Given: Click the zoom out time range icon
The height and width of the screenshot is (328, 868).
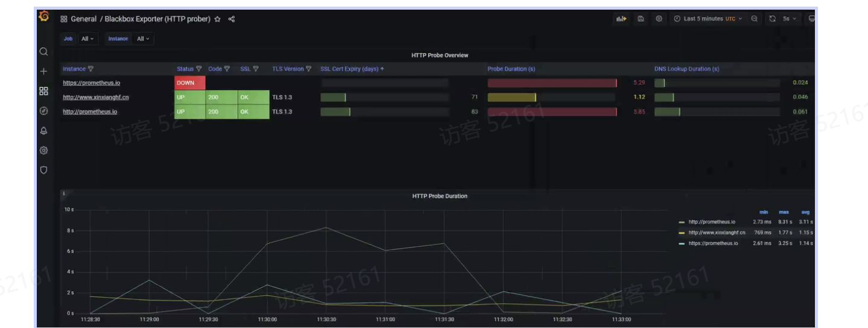Looking at the screenshot, I should 754,19.
